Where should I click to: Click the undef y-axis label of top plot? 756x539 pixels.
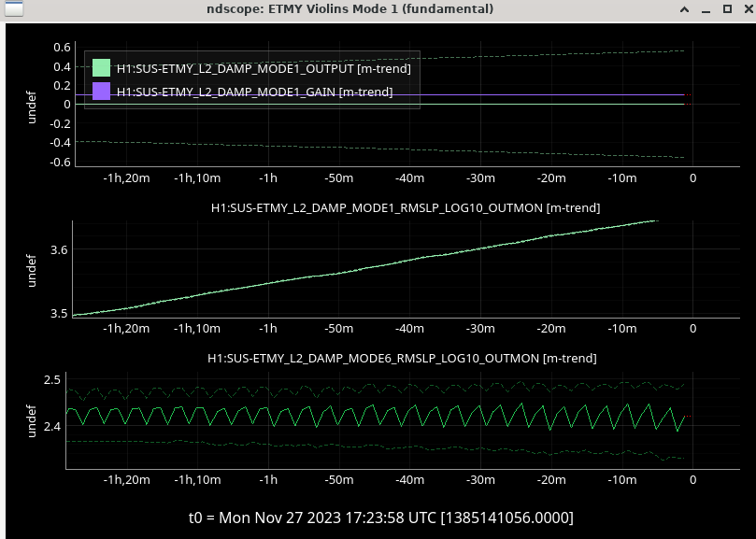pyautogui.click(x=31, y=105)
